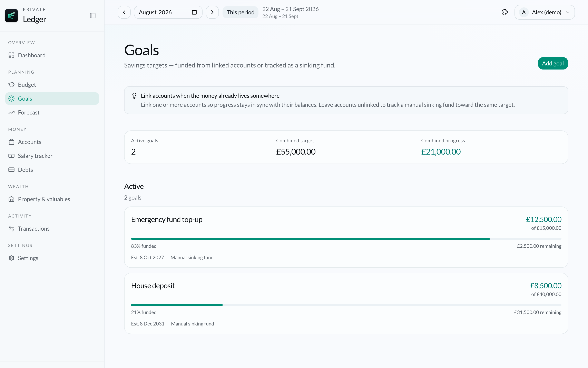The image size is (588, 368).
Task: Click the '£31,500.00 remaining' text
Action: [x=537, y=312]
